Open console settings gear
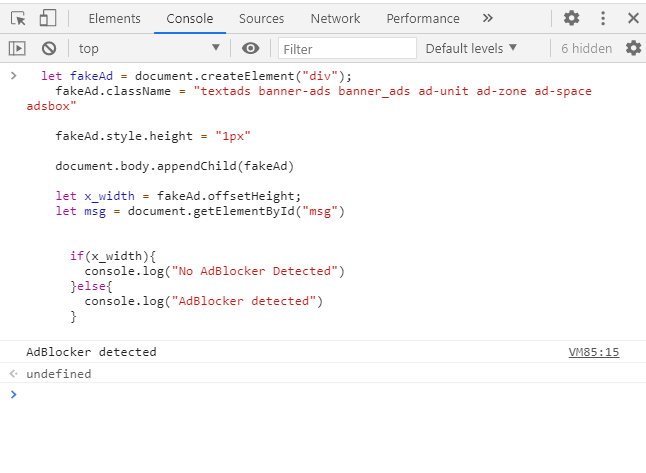646x473 pixels. point(634,48)
